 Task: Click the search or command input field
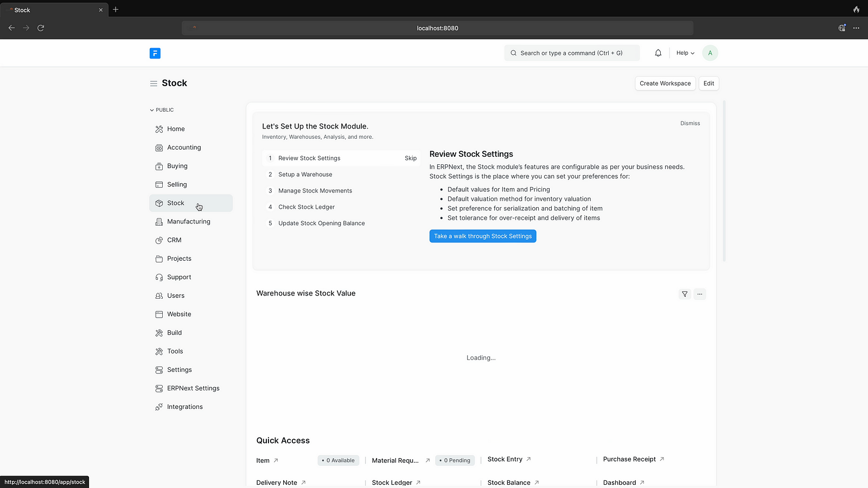coord(571,53)
